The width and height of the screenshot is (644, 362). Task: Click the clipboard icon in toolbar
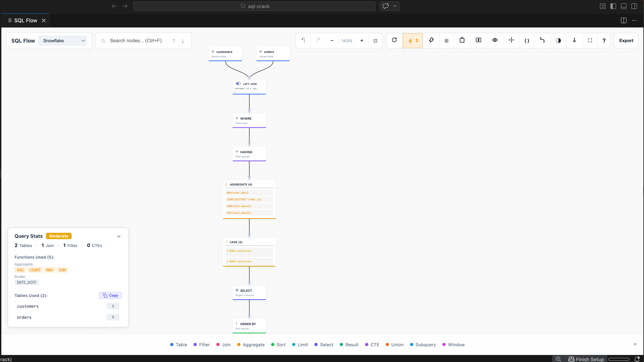[462, 40]
